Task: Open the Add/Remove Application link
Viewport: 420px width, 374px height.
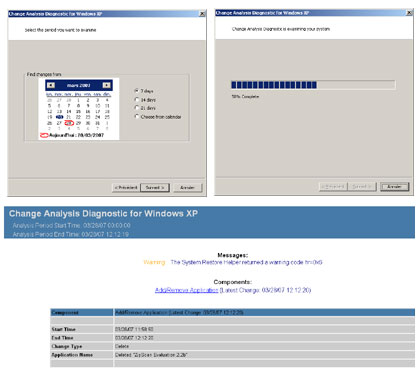Action: (x=187, y=290)
